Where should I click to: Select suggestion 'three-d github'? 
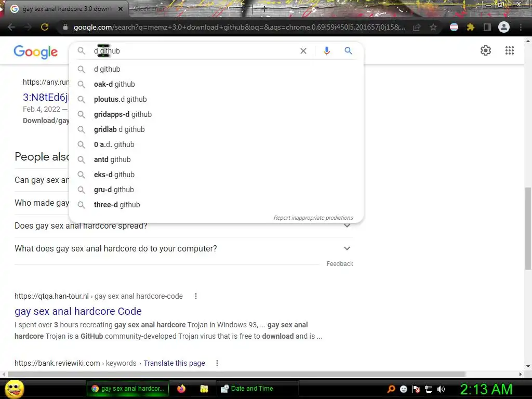click(x=216, y=205)
